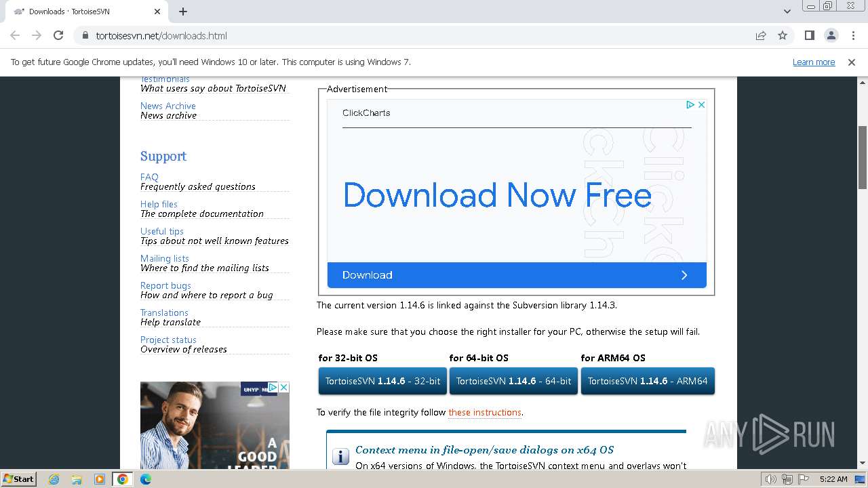
Task: Open the FAQ link
Action: (149, 177)
